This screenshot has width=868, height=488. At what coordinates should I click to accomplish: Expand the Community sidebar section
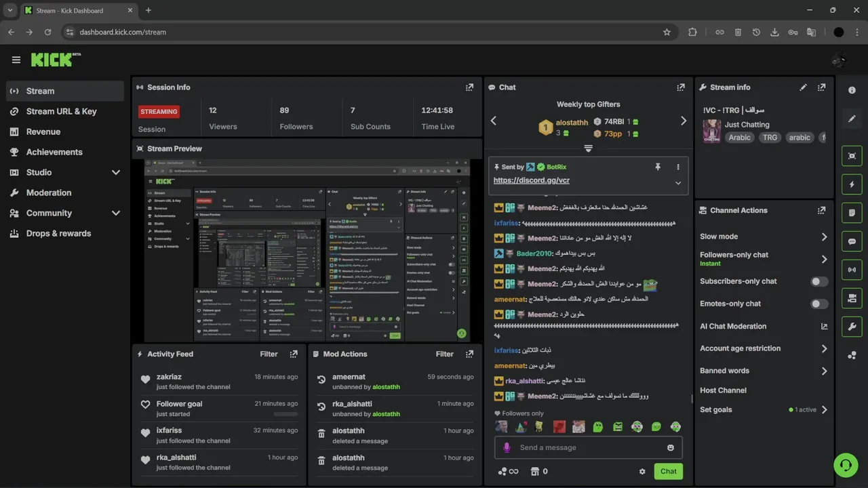[x=115, y=213]
